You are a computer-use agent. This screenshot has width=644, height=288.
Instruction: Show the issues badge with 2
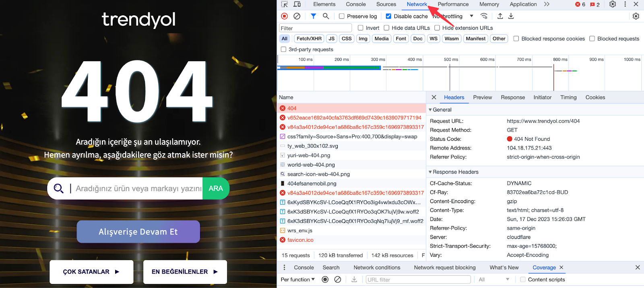click(x=595, y=4)
